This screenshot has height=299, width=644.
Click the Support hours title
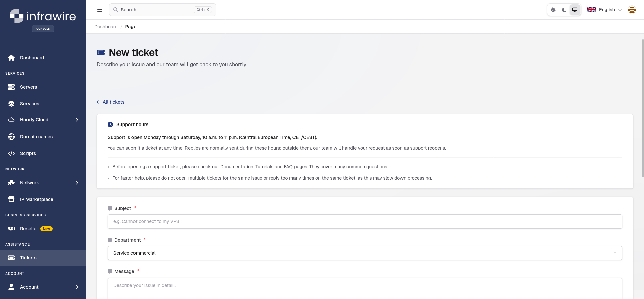coord(132,124)
